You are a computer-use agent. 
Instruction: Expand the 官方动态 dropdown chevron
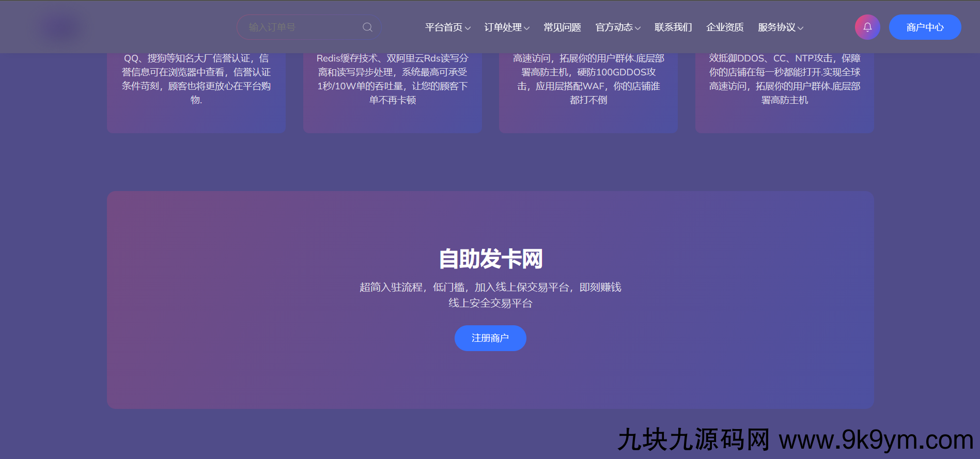(x=637, y=28)
